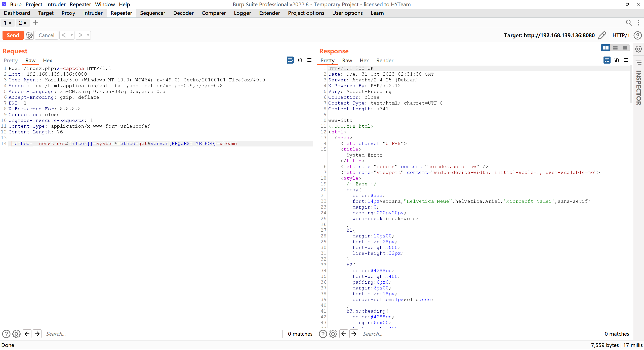Toggle non-printable characters in the Request editor
The image size is (644, 350).
click(300, 60)
